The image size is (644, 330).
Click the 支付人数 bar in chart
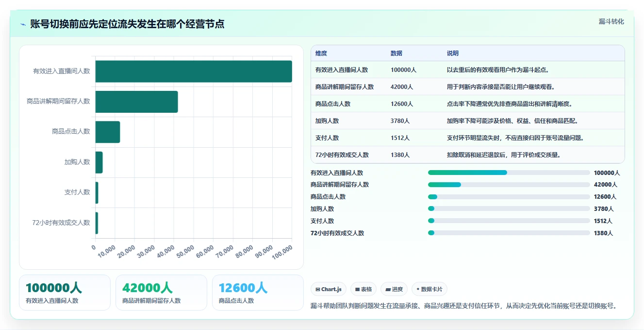click(x=97, y=192)
